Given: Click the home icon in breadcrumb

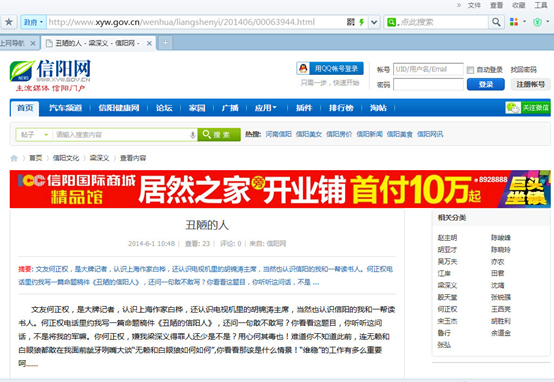Looking at the screenshot, I should pos(14,158).
